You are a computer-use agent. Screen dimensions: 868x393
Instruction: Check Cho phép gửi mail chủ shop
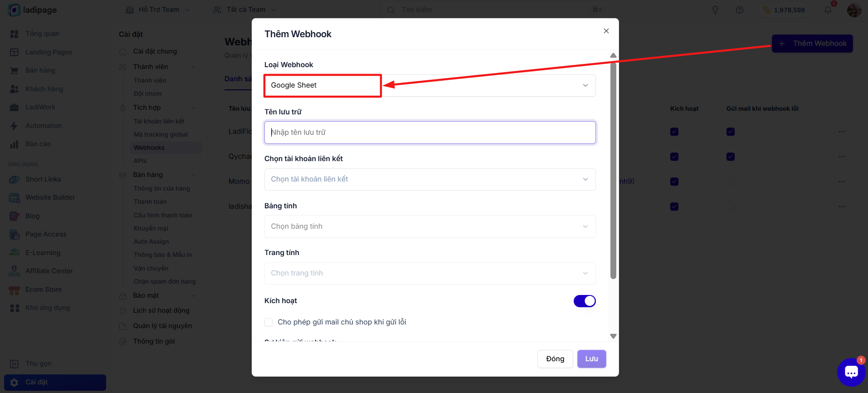point(268,322)
